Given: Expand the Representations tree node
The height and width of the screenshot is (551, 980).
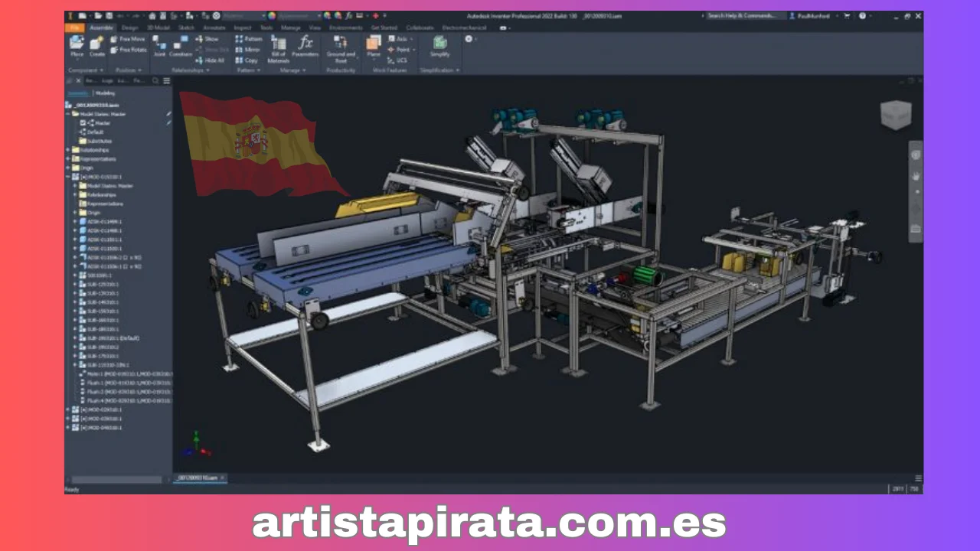Looking at the screenshot, I should coord(68,159).
